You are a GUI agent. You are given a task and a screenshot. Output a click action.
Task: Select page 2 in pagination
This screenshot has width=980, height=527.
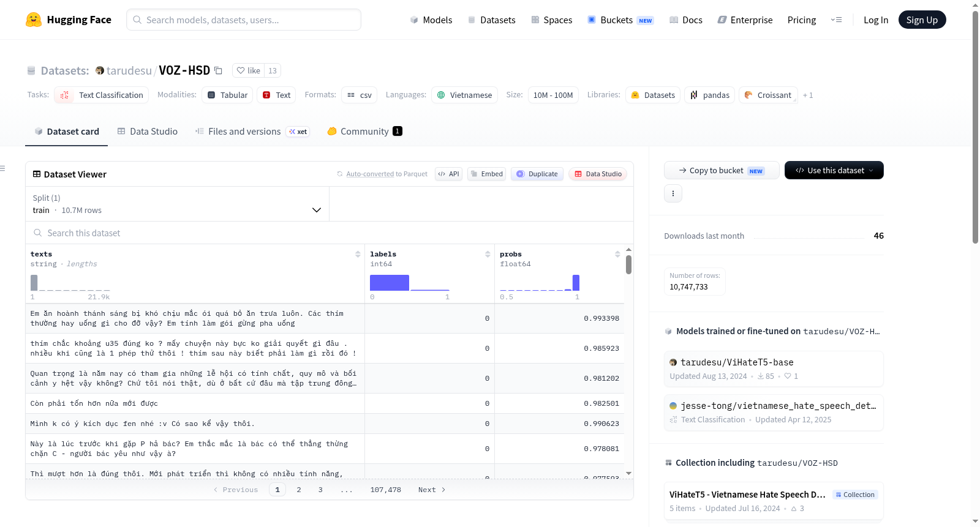[x=299, y=490]
